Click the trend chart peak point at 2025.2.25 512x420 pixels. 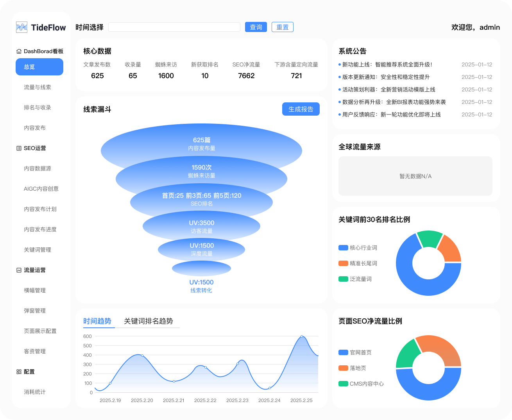point(302,336)
